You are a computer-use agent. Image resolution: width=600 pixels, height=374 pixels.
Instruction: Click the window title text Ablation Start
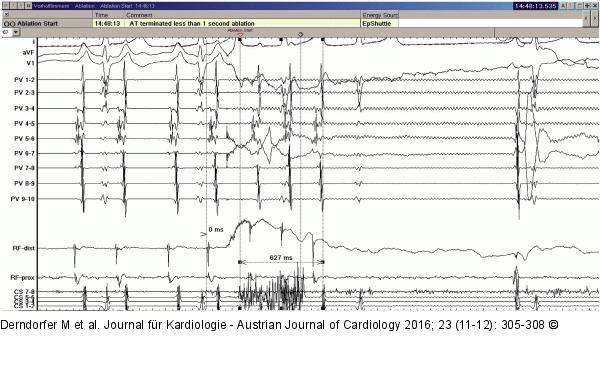(116, 6)
